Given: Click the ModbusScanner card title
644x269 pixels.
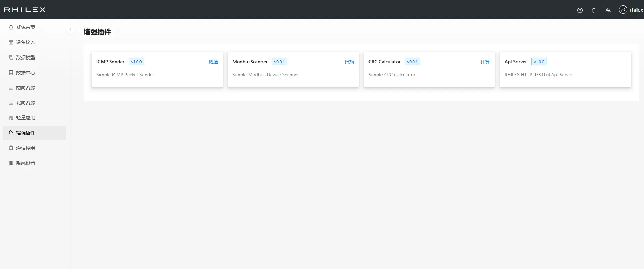Looking at the screenshot, I should tap(250, 62).
